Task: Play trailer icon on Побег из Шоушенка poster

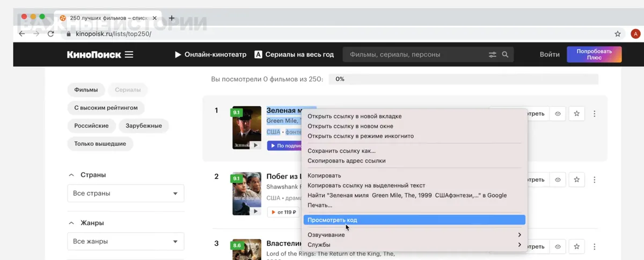Action: 256,211
